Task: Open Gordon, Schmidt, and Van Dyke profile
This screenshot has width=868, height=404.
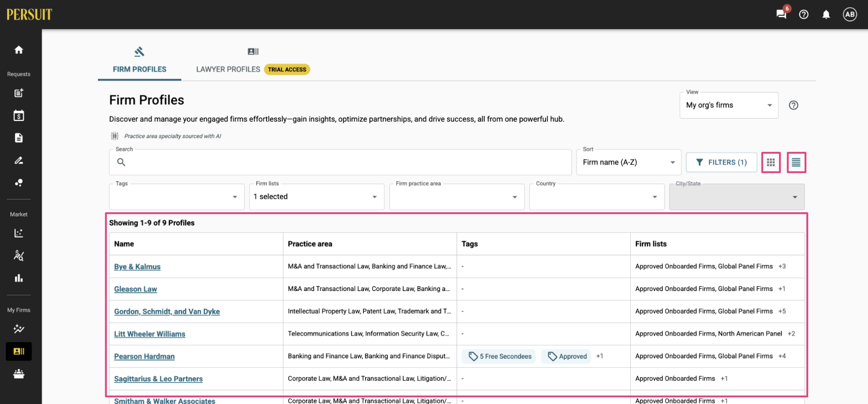Action: [x=167, y=312]
